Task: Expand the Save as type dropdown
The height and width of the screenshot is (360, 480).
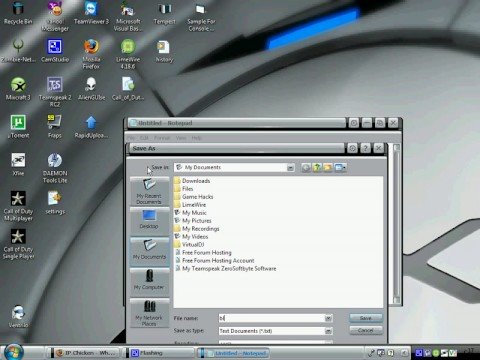Action: 328,331
